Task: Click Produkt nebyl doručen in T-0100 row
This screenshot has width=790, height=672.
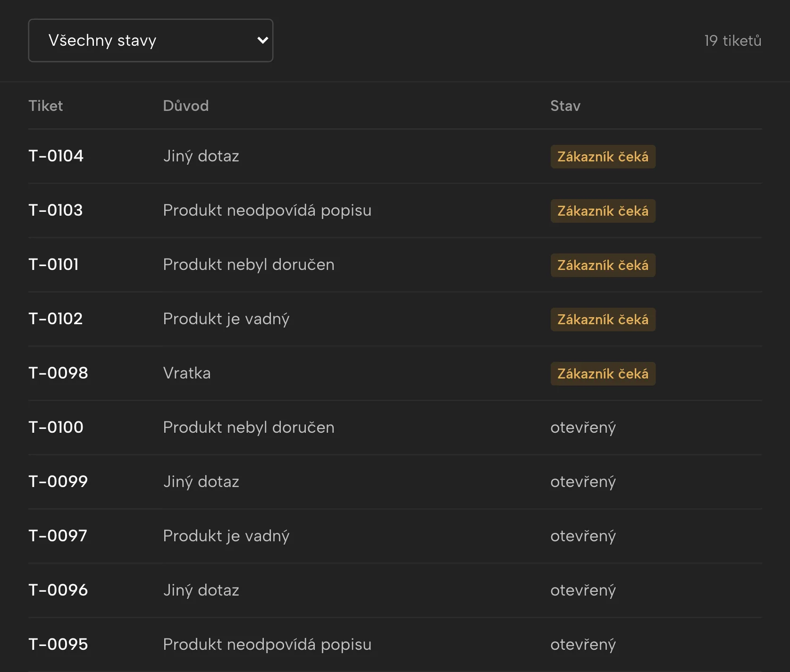Action: tap(249, 428)
